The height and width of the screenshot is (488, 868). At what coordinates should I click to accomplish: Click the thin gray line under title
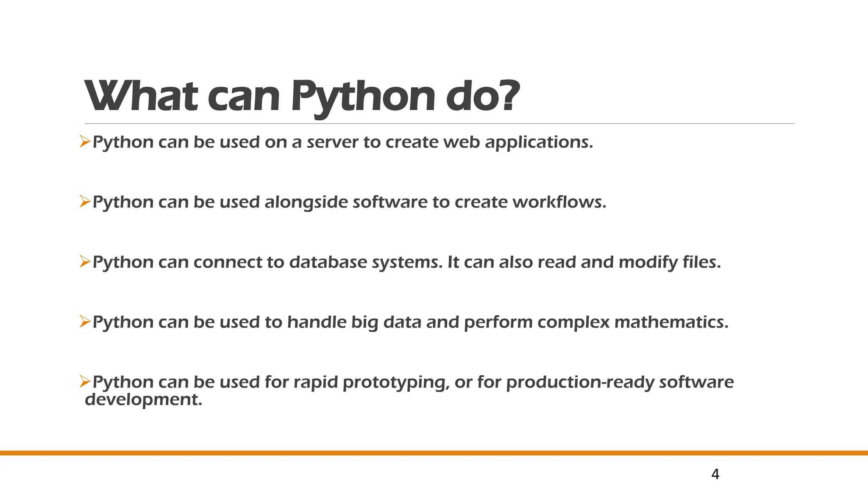pos(440,124)
